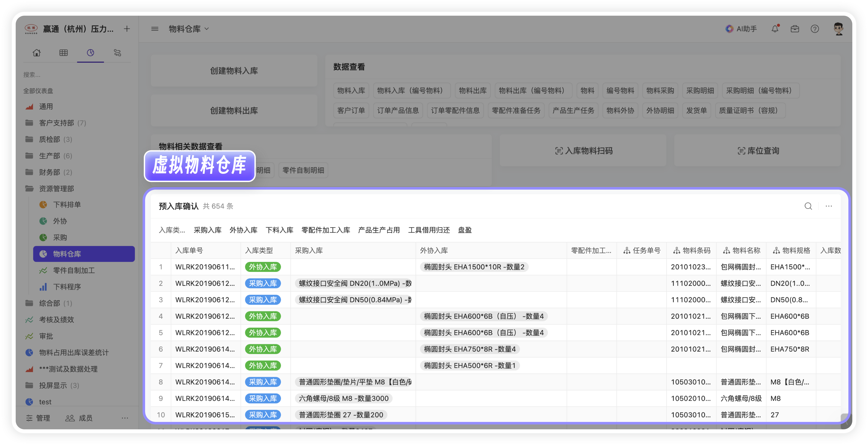The height and width of the screenshot is (445, 868).
Task: Click the user avatar in top right
Action: (x=838, y=29)
